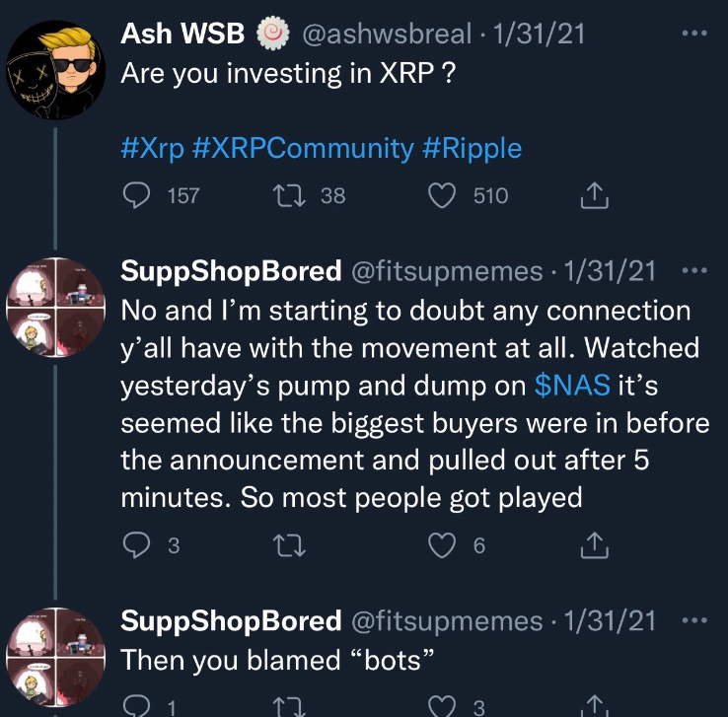Reply to the "bots" tweet

[x=135, y=706]
